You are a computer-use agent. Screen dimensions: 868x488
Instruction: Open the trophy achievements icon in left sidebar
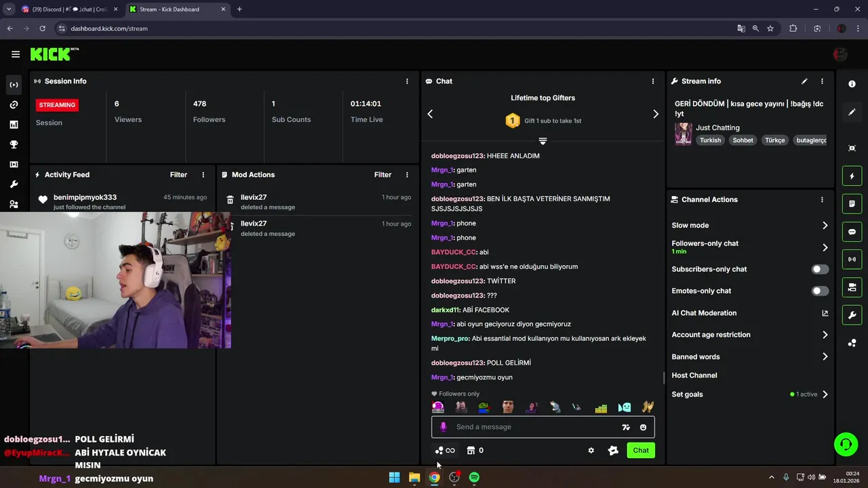click(x=14, y=144)
